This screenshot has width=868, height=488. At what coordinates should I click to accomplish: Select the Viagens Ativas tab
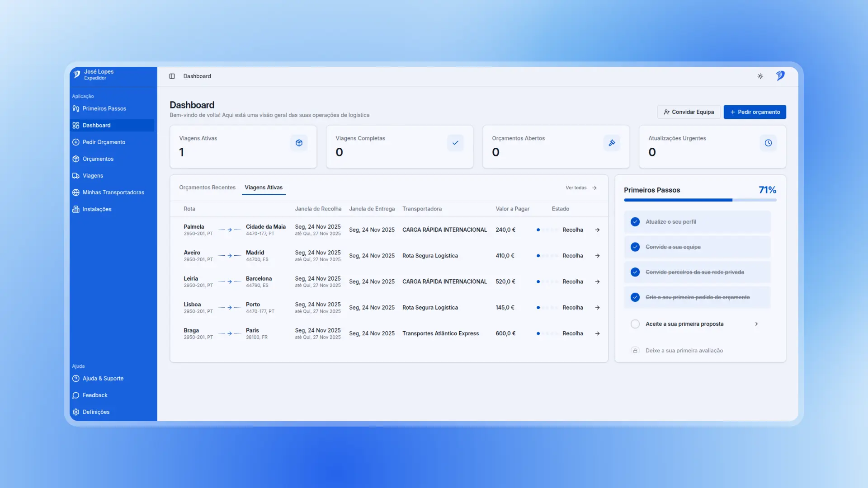coord(264,188)
